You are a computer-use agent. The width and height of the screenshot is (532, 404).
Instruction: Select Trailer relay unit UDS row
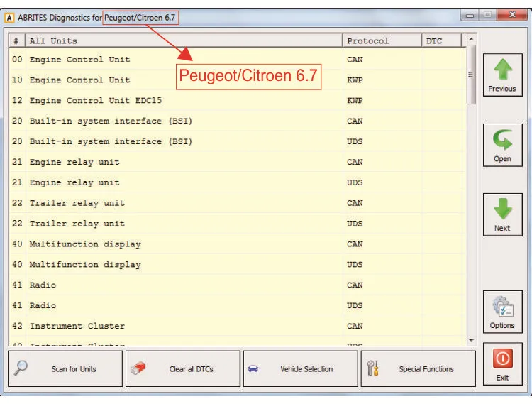[238, 224]
